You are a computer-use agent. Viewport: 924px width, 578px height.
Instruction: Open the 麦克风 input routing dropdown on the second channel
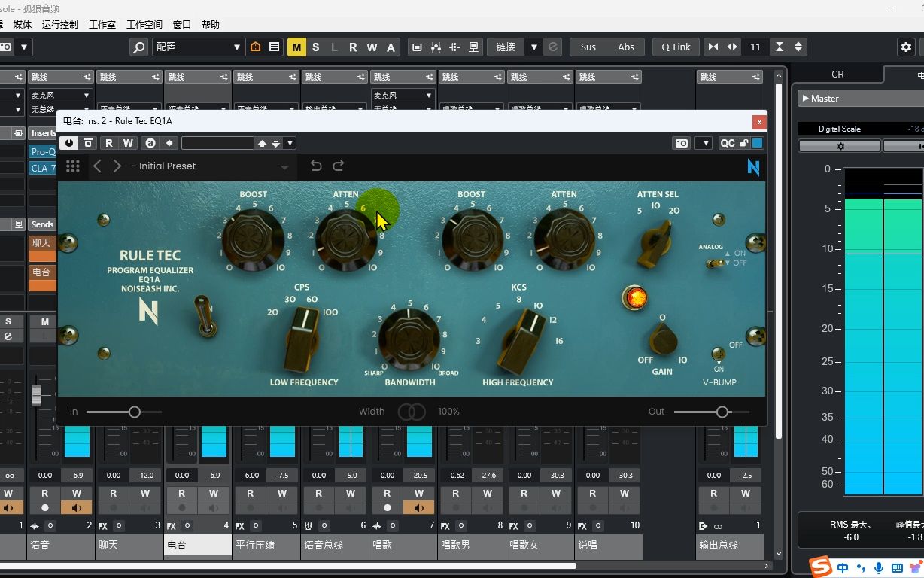click(x=60, y=96)
